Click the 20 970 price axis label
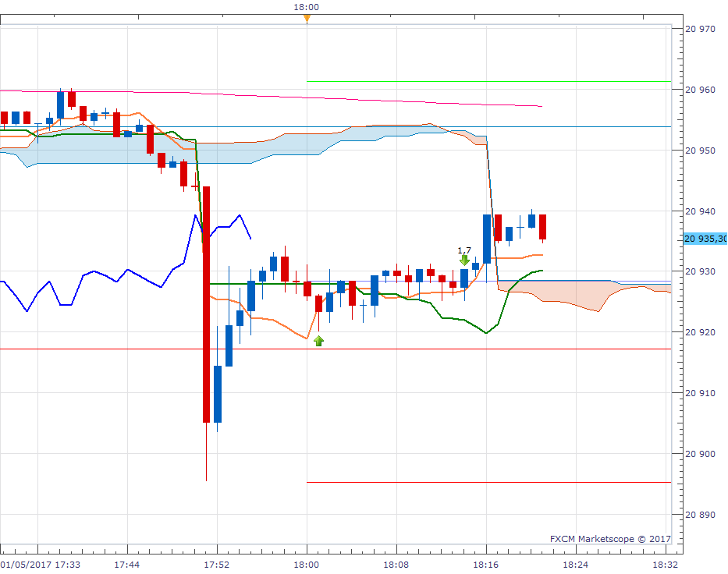The width and height of the screenshot is (728, 574). [700, 29]
